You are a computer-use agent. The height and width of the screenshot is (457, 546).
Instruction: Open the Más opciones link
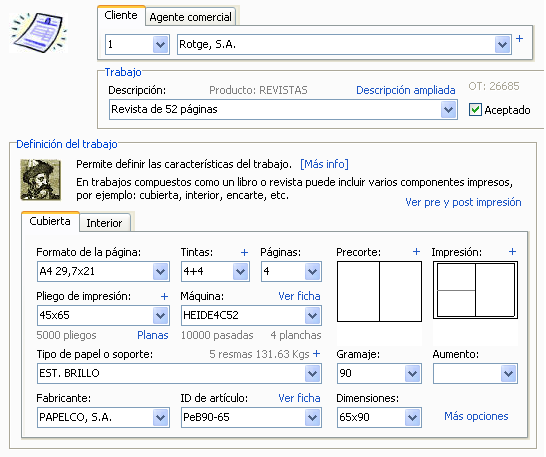point(476,416)
